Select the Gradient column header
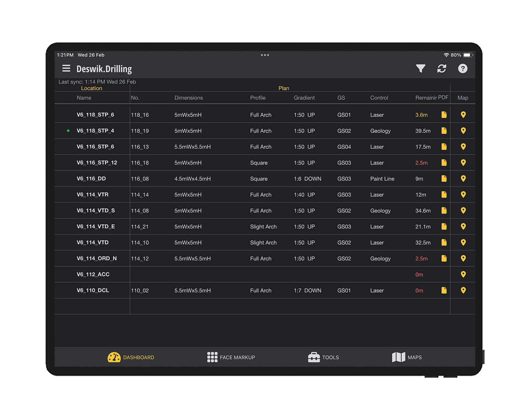The width and height of the screenshot is (528, 420). point(304,98)
